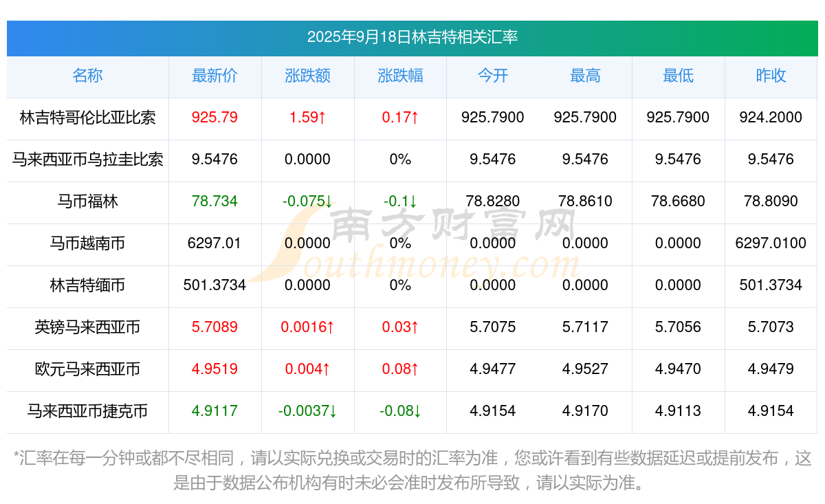Click the previous close 6297.0100
This screenshot has height=504, width=825.
pos(771,243)
